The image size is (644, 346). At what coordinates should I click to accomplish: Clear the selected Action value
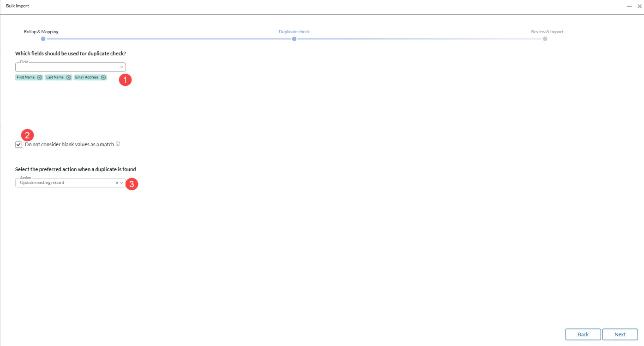point(117,183)
